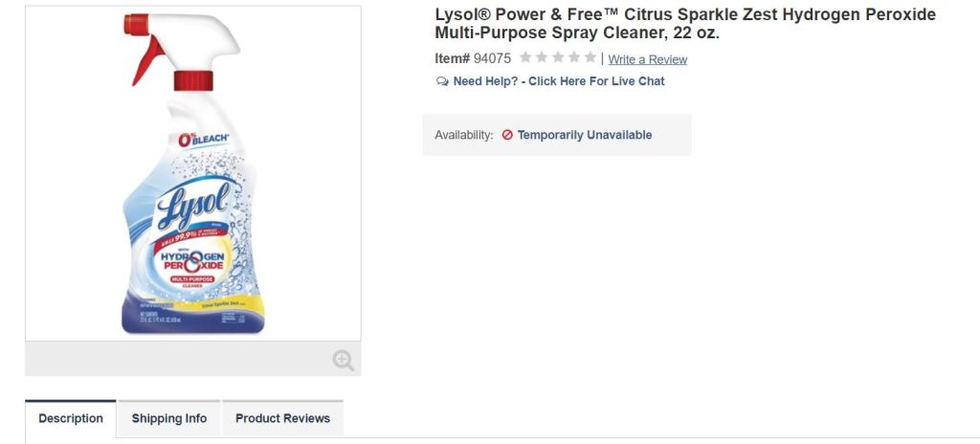Viewport: 980px width, 444px height.
Task: Click the zoom magnifier icon under the image
Action: 343,360
